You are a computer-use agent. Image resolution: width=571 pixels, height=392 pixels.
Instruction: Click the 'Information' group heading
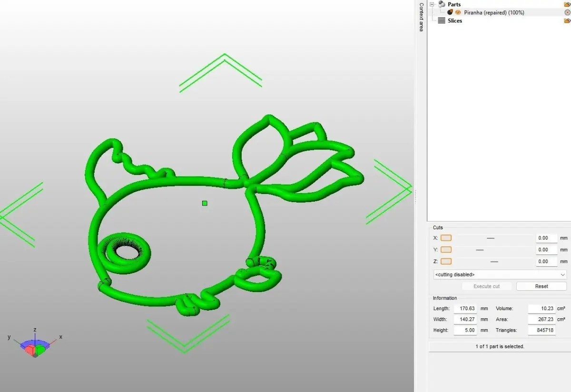point(445,298)
